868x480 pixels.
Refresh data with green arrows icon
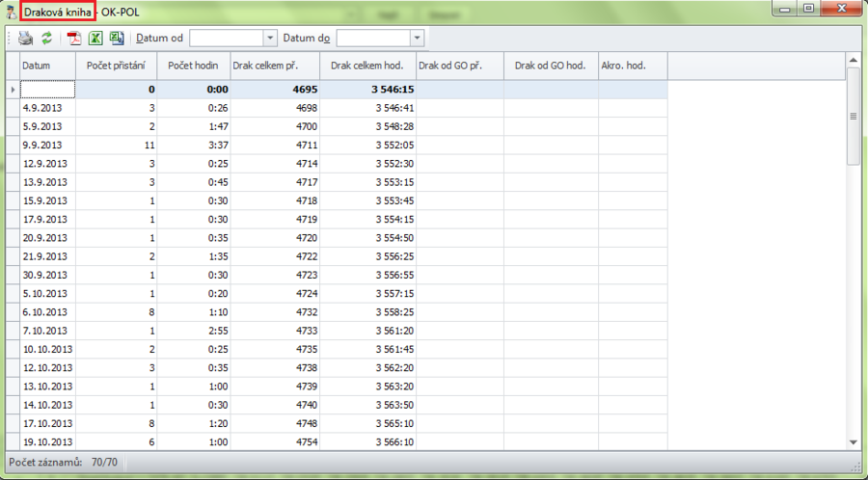(46, 39)
